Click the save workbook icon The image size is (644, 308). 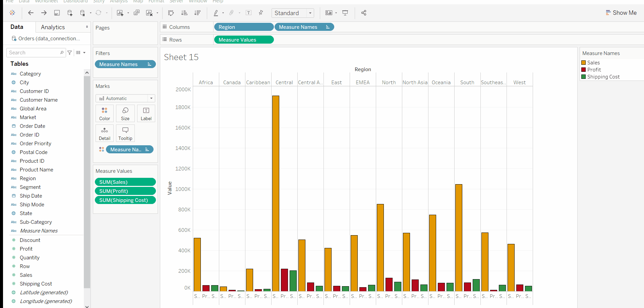click(x=57, y=13)
